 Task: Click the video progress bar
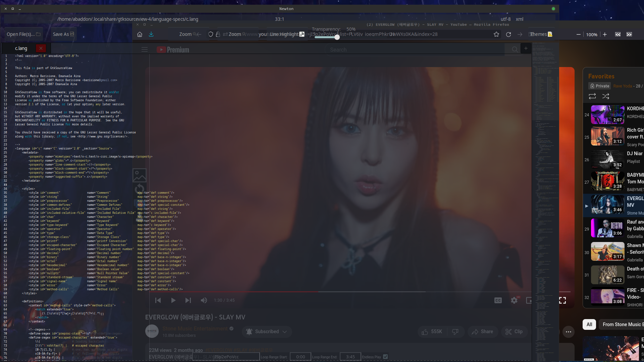pyautogui.click(x=360, y=292)
